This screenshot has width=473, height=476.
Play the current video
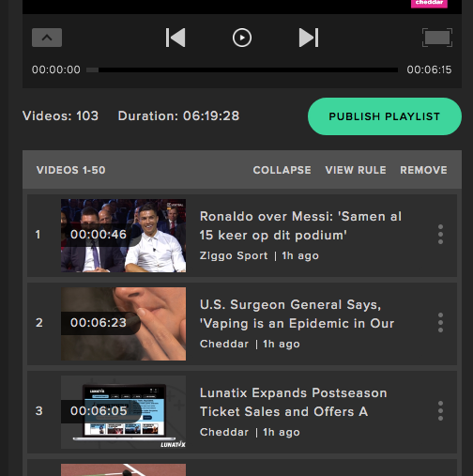tap(242, 38)
